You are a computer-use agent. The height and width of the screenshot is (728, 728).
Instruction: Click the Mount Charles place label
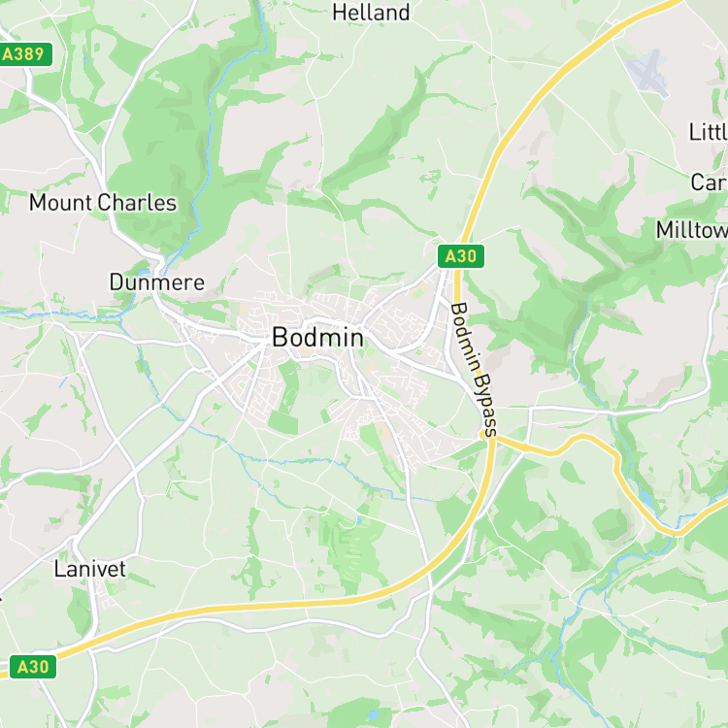pyautogui.click(x=103, y=203)
